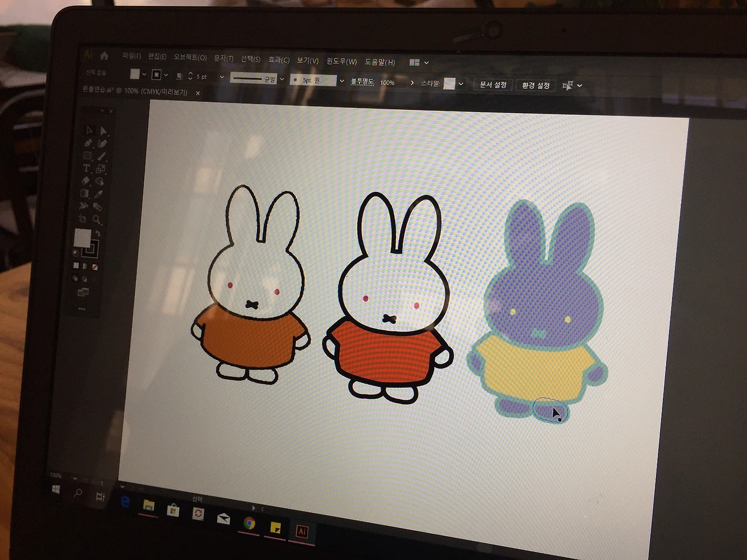Image resolution: width=747 pixels, height=560 pixels.
Task: Click the Illustrator Home icon
Action: coord(104,55)
